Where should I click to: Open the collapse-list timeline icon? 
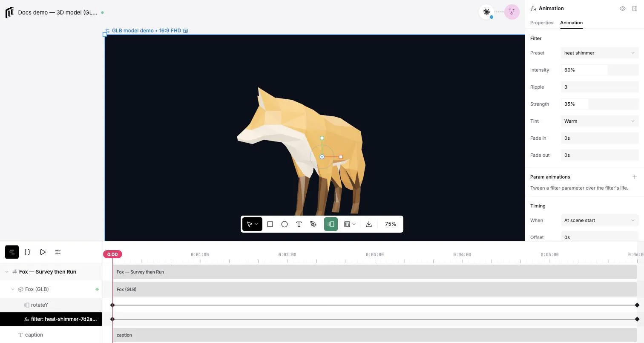pyautogui.click(x=58, y=252)
